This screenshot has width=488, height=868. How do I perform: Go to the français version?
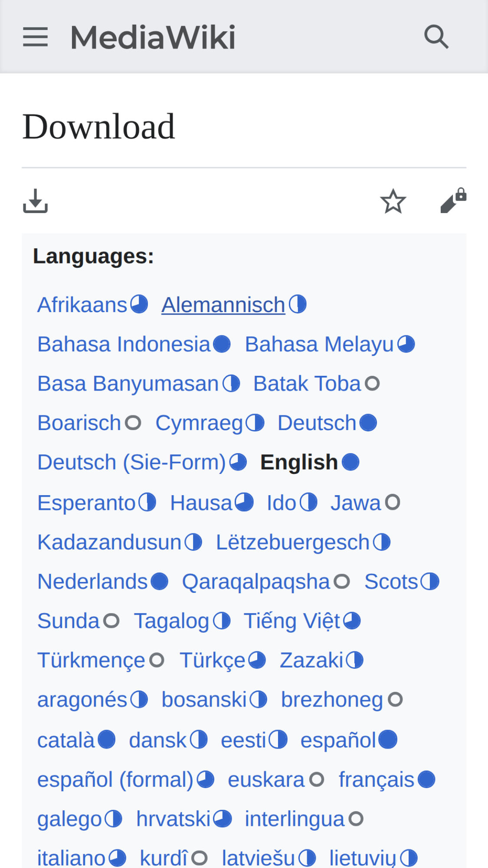pyautogui.click(x=376, y=779)
